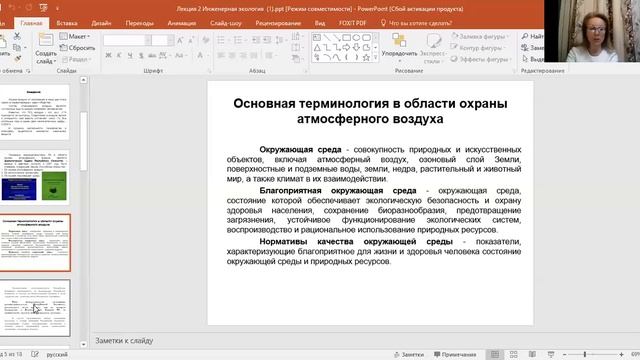Toggle Bold (Ж) formatting
This screenshot has height=360, width=640.
108,56
